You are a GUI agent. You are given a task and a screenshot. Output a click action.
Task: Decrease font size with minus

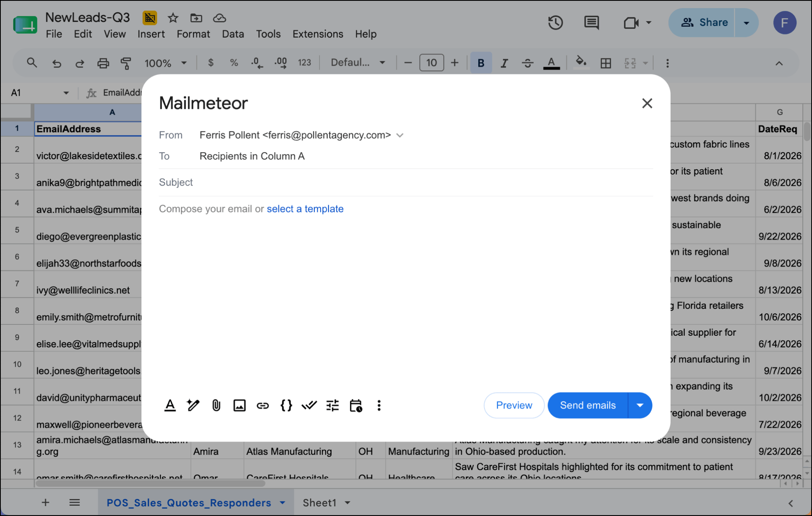point(408,63)
